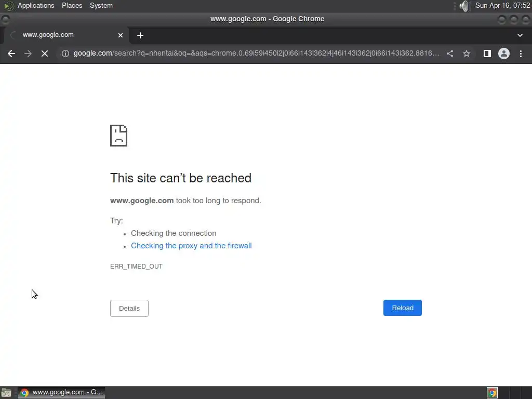Open the System menu

coord(101,5)
